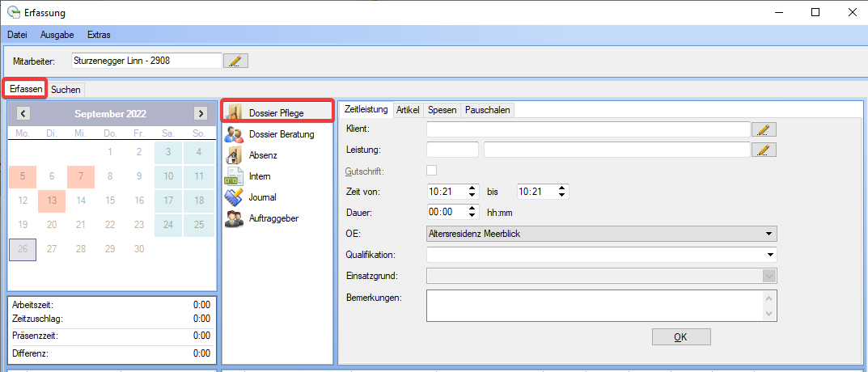Expand the OE dropdown Altersresidenz Meerblick
The image size is (868, 372).
pyautogui.click(x=768, y=234)
